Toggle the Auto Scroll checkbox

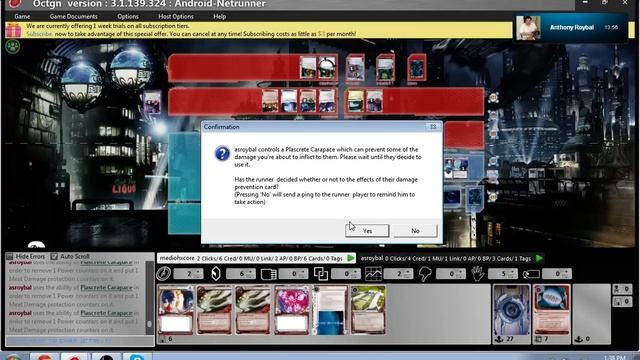click(54, 256)
